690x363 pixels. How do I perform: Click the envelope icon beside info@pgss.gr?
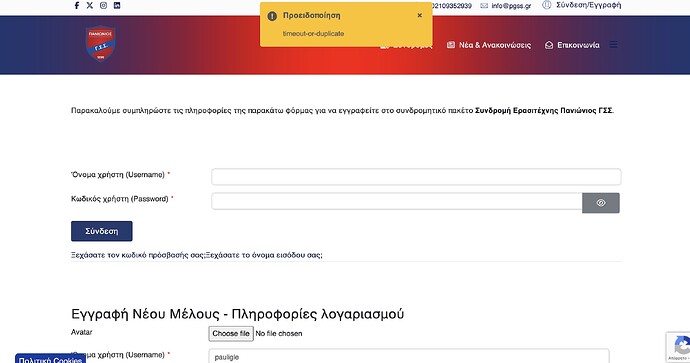[484, 6]
